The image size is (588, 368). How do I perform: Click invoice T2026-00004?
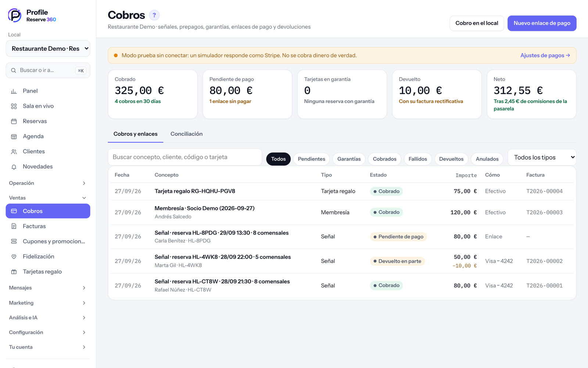544,191
